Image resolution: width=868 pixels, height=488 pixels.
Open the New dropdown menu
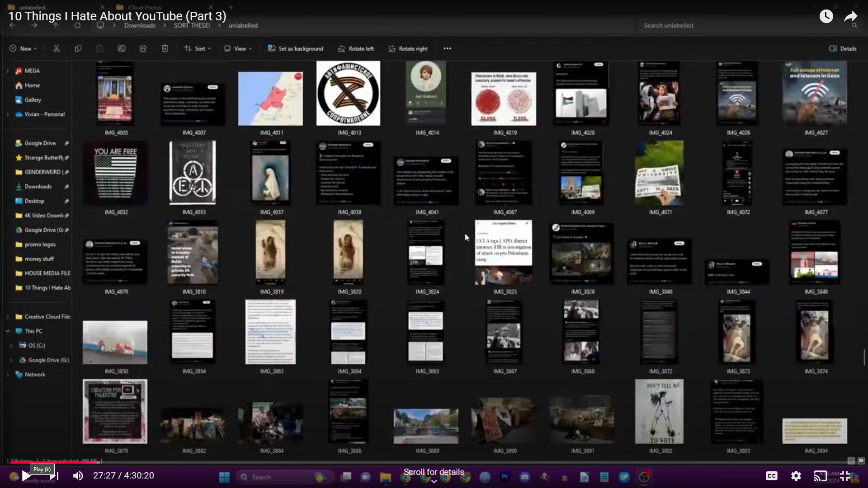pyautogui.click(x=23, y=48)
